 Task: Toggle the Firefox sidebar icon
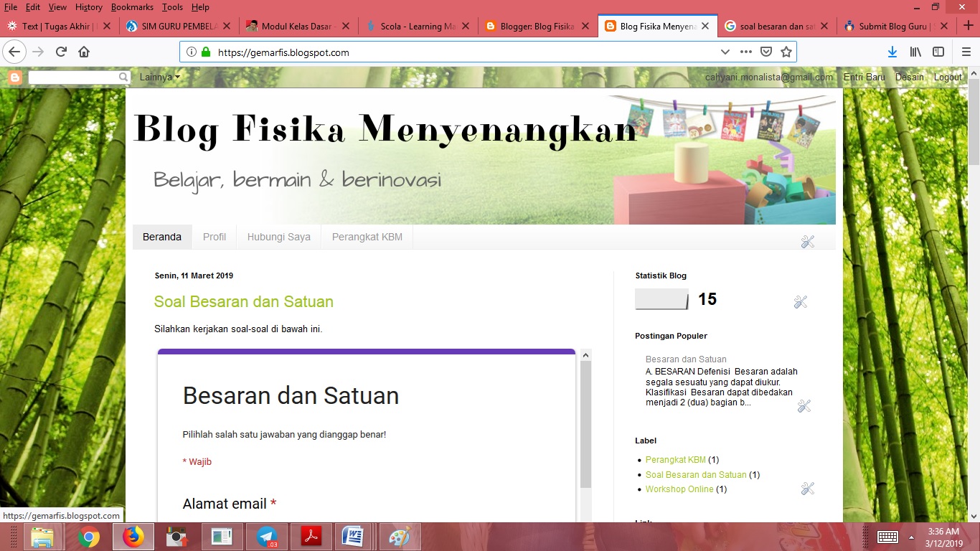(938, 52)
